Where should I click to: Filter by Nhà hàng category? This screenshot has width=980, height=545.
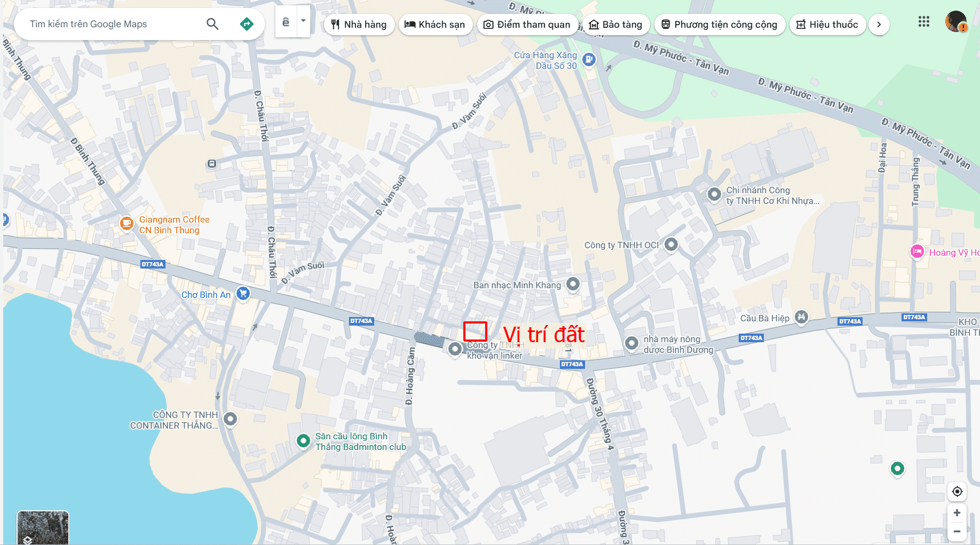coord(359,25)
